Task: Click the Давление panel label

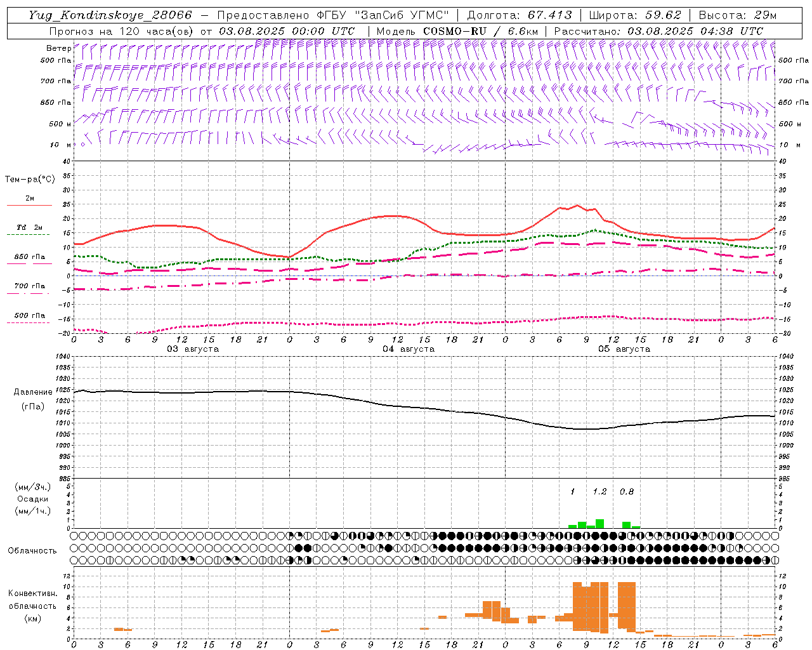Action: point(33,392)
